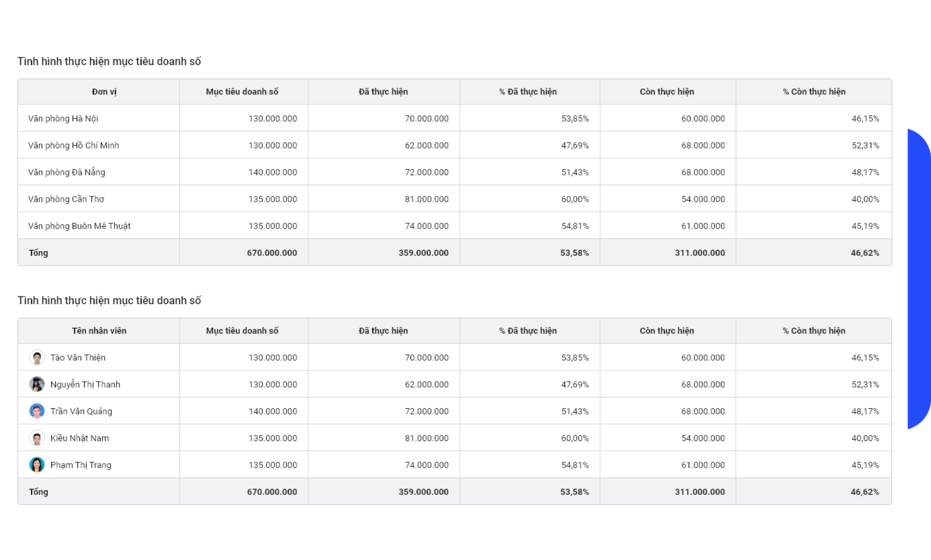The image size is (931, 560).
Task: Click Nguyễn Thị Thanh's avatar picture
Action: [x=36, y=384]
